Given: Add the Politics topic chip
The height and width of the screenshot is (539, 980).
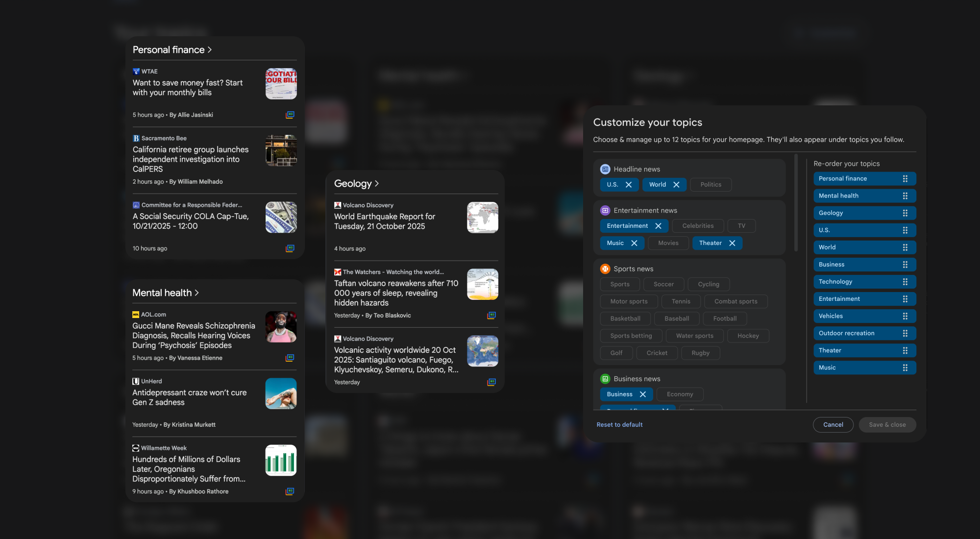Looking at the screenshot, I should 710,185.
